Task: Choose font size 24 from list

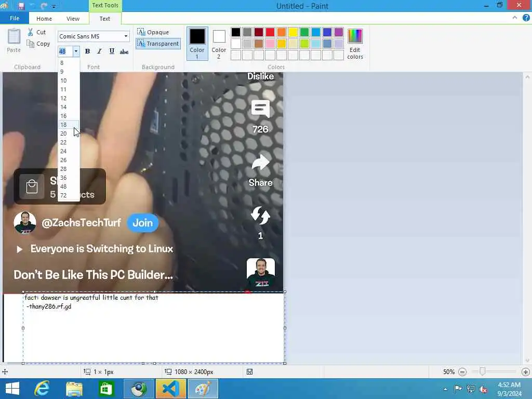Action: pyautogui.click(x=69, y=151)
